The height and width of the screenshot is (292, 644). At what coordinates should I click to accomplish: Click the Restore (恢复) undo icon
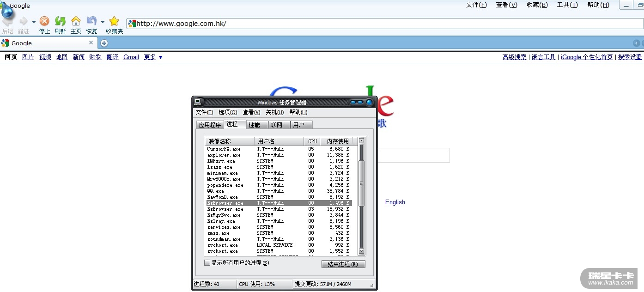(x=91, y=21)
